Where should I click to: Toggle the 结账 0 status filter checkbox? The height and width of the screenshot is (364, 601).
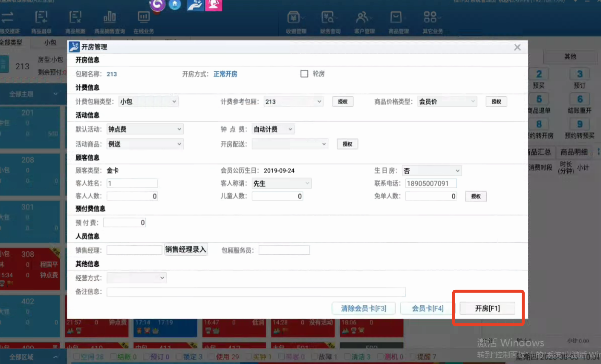(113, 356)
